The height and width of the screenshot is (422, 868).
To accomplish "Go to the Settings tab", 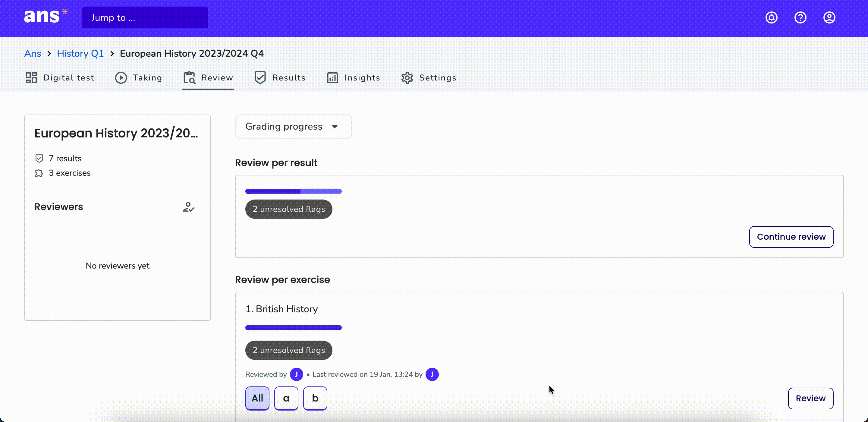I will 429,77.
